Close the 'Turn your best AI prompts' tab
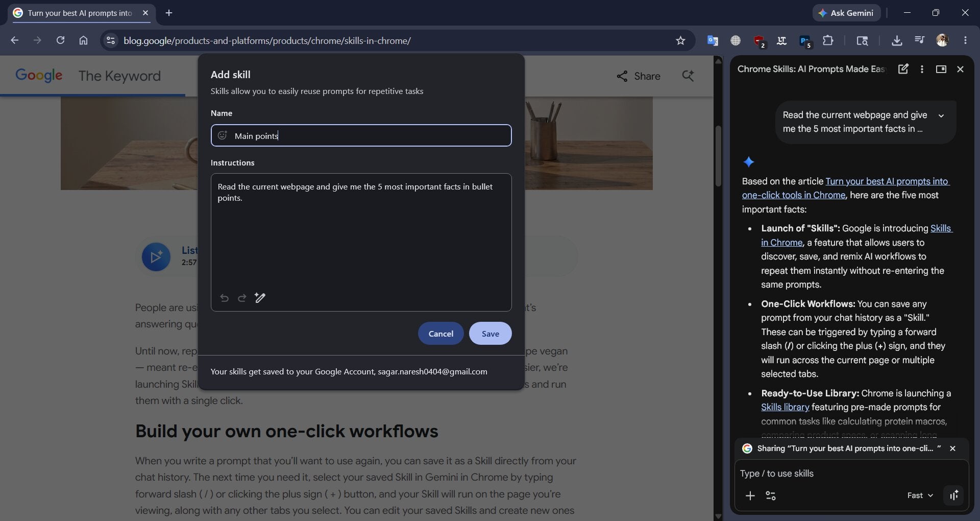This screenshot has height=521, width=980. coord(145,13)
